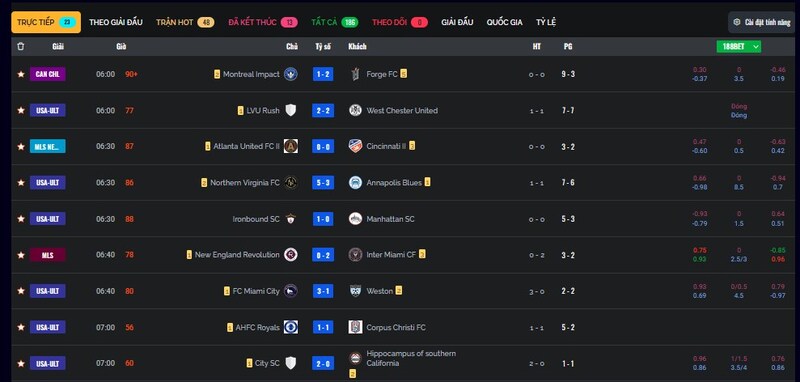Open the QUỐC GIA country filter
This screenshot has width=800, height=382.
[505, 22]
